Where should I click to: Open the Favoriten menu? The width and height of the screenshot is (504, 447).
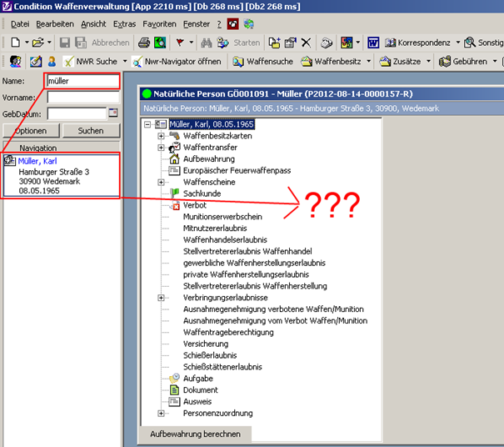[x=159, y=24]
